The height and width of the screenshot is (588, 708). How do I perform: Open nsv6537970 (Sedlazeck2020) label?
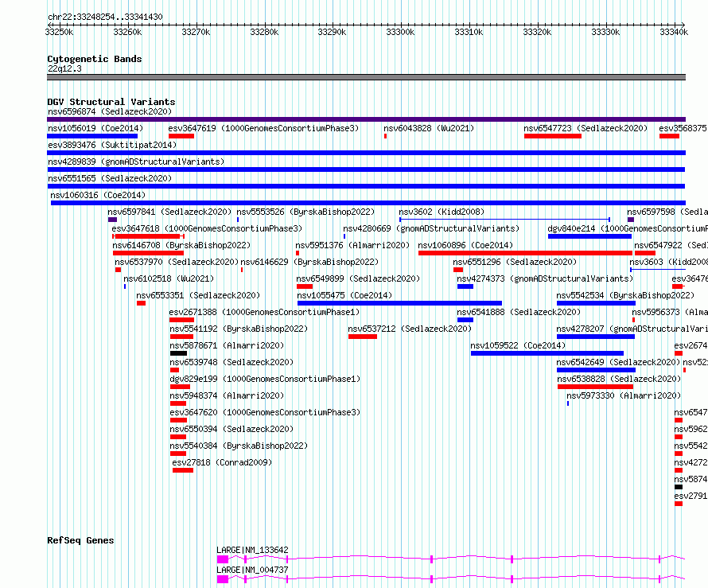(177, 262)
